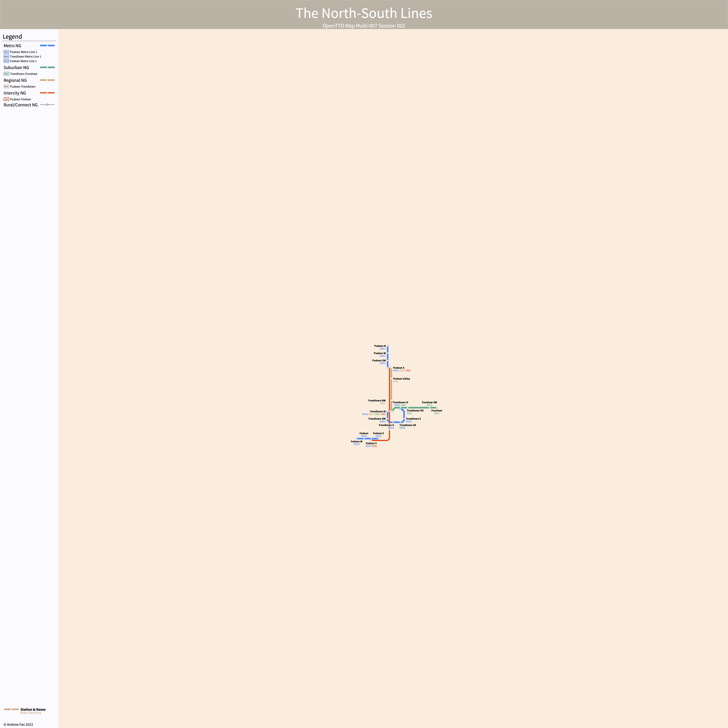Click the 'Treedtown SE' station label
The width and height of the screenshot is (728, 728).
(x=408, y=425)
